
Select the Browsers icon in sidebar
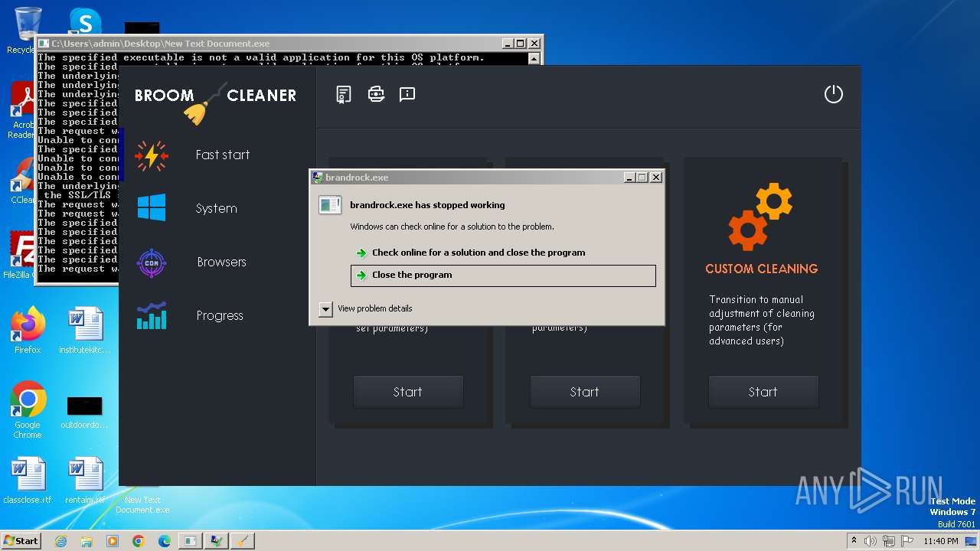[152, 262]
